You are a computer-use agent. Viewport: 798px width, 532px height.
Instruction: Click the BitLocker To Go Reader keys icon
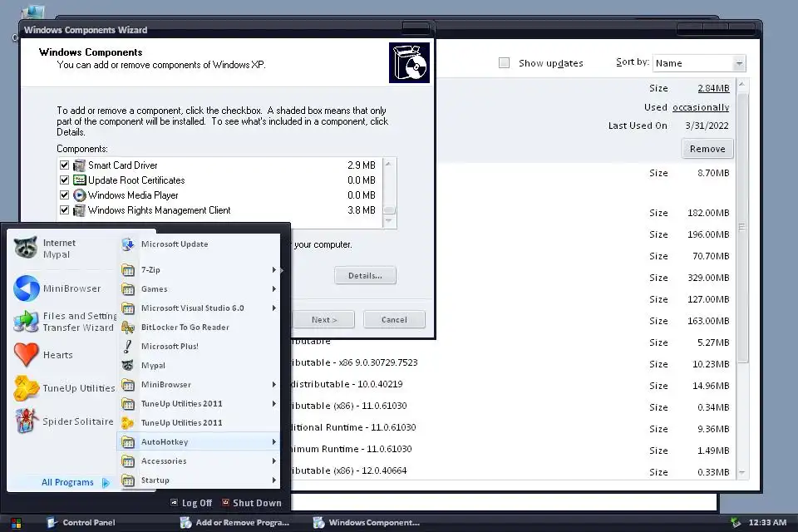click(x=128, y=328)
